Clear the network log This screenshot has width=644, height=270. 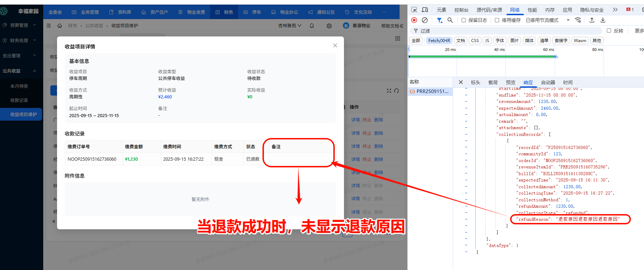pos(425,20)
